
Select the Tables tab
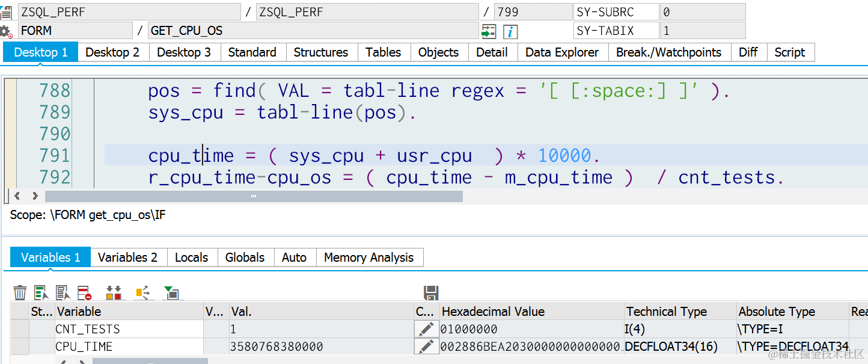click(384, 52)
